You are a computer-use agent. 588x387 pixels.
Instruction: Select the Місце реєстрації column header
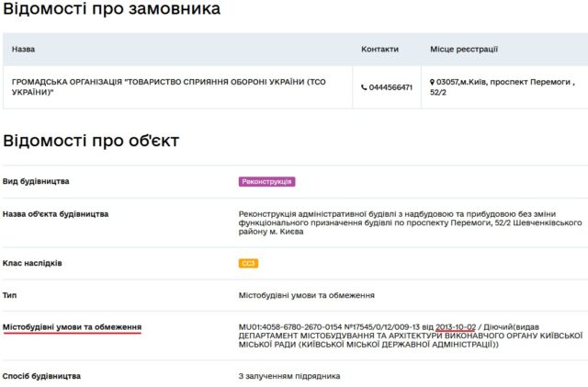coord(463,49)
